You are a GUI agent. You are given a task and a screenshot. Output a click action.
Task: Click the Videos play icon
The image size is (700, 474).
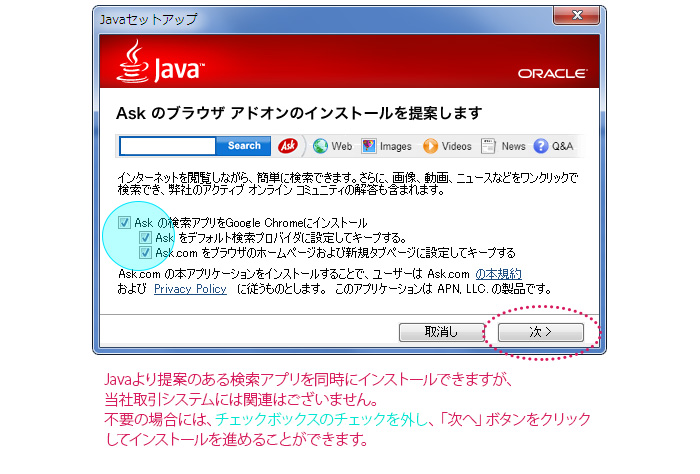tap(430, 146)
